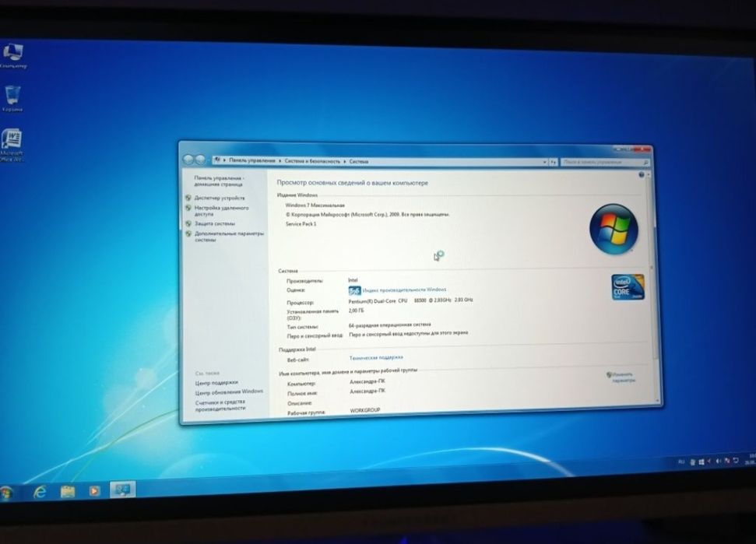Close the System window
The height and width of the screenshot is (544, 756).
(x=642, y=149)
